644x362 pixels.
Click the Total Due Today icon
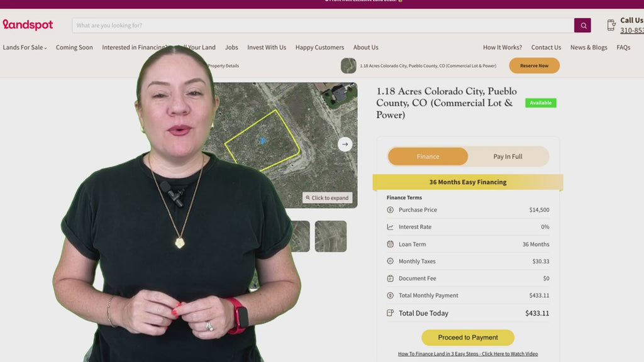[391, 313]
